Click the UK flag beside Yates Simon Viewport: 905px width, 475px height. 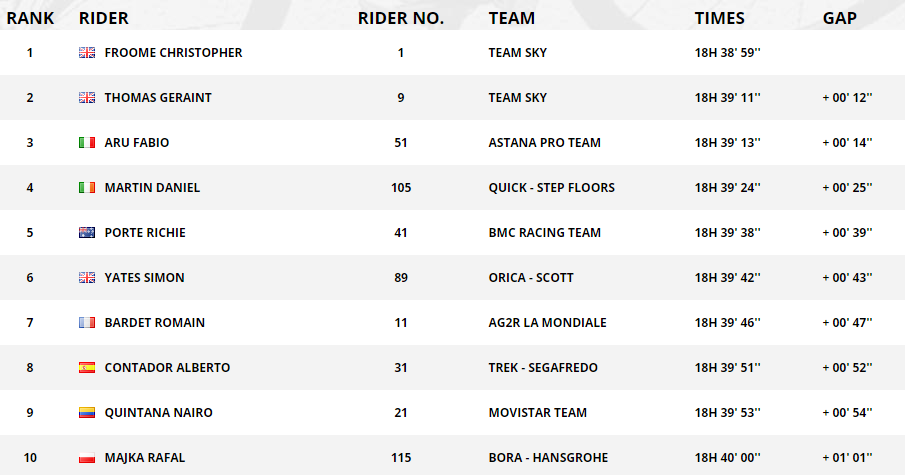[87, 278]
